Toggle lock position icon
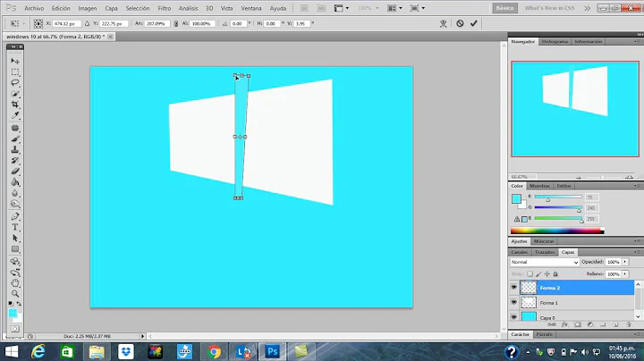 point(547,273)
